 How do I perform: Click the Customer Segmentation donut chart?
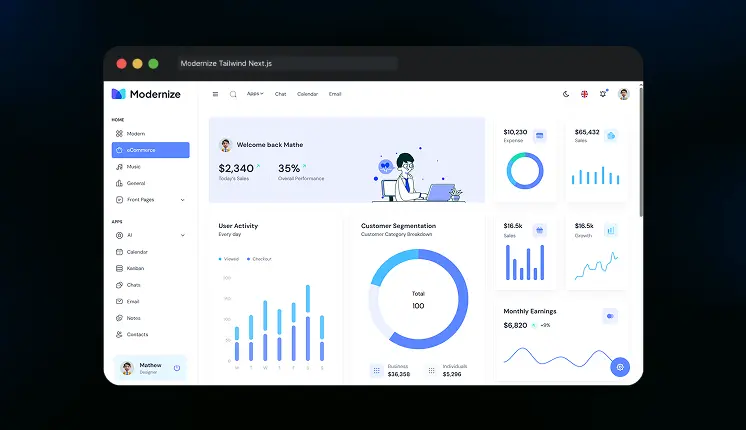(418, 299)
